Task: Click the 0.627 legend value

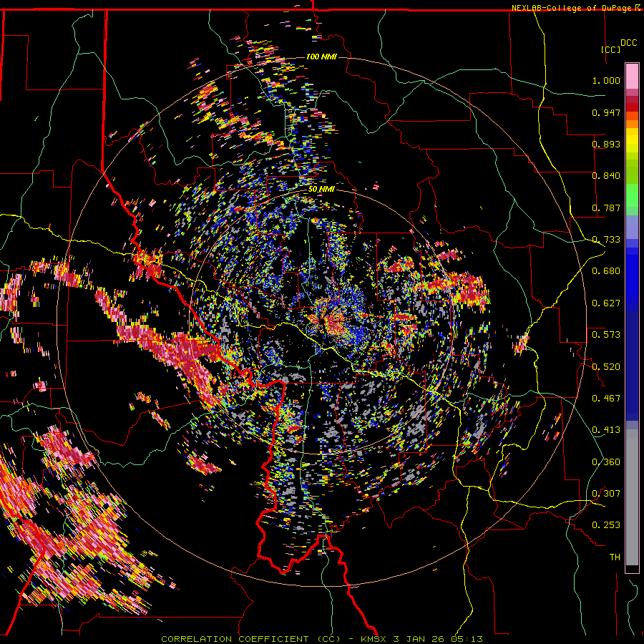Action: point(606,303)
